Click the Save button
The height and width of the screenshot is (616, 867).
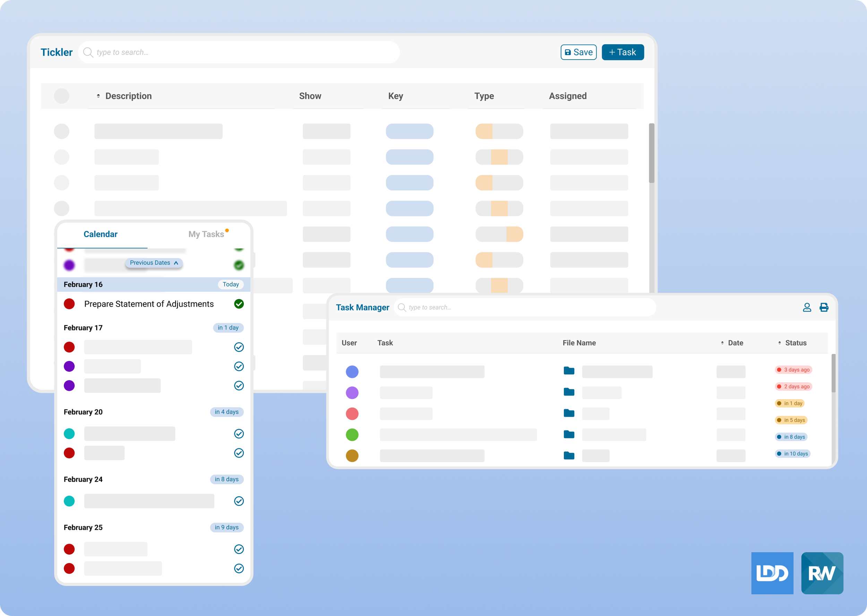[x=578, y=52]
